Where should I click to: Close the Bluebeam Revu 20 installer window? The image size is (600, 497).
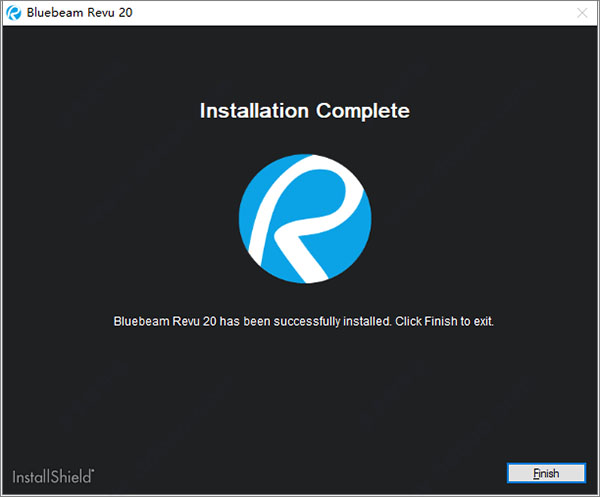point(581,12)
